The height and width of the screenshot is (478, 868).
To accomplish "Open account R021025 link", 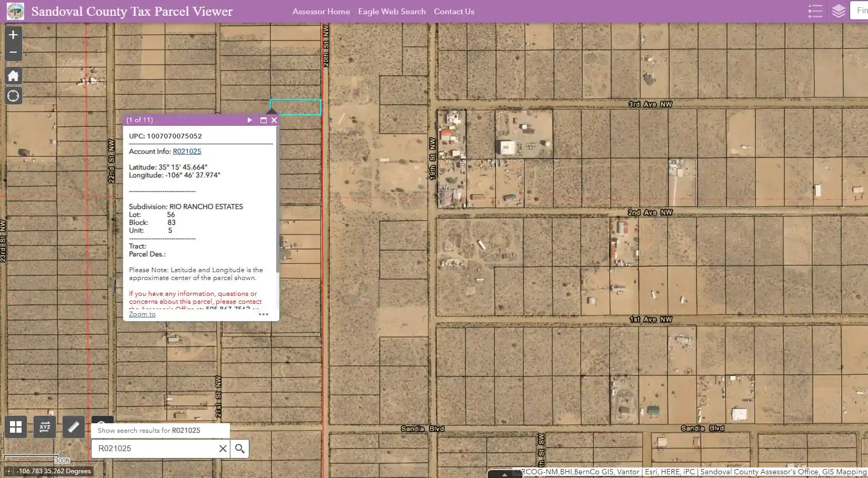I will [187, 152].
